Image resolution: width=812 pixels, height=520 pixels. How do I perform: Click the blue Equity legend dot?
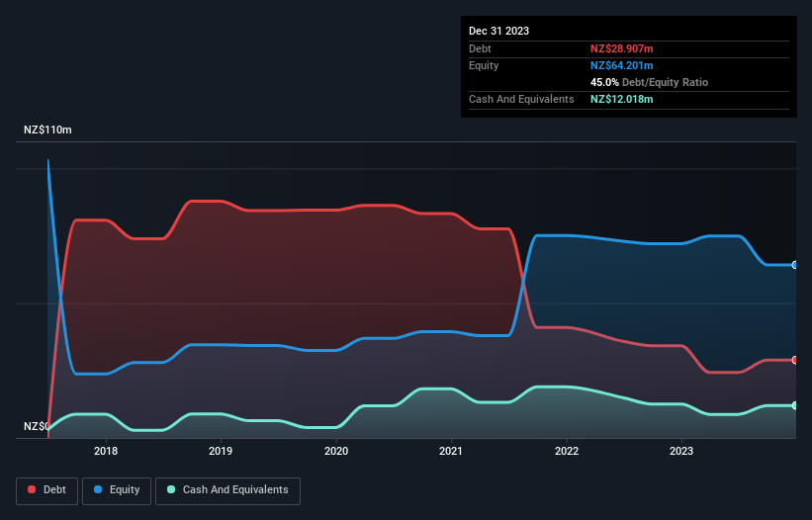point(98,489)
